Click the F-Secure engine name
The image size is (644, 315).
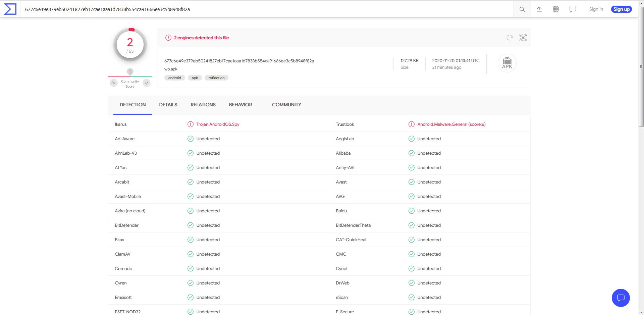point(345,312)
